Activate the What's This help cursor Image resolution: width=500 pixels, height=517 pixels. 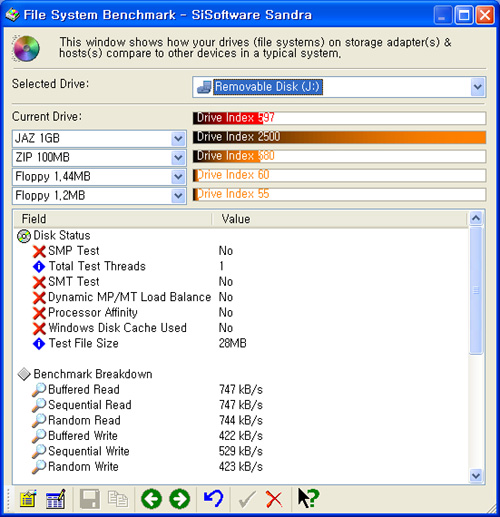point(308,498)
